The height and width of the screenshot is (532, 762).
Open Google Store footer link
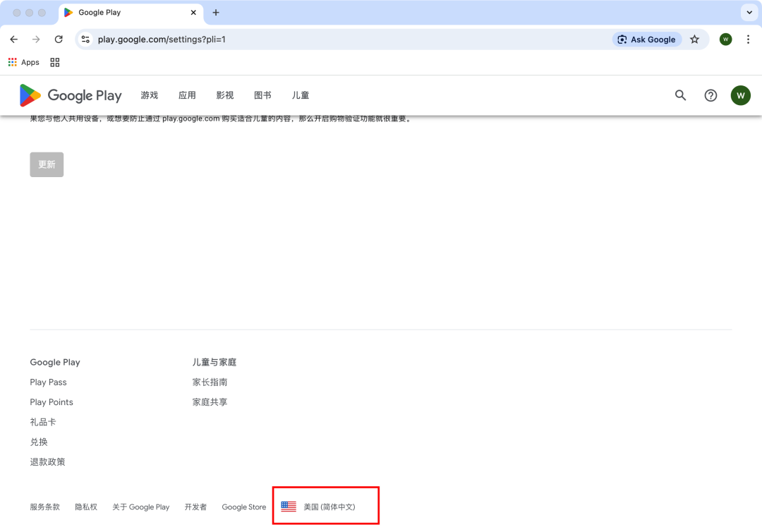click(244, 507)
